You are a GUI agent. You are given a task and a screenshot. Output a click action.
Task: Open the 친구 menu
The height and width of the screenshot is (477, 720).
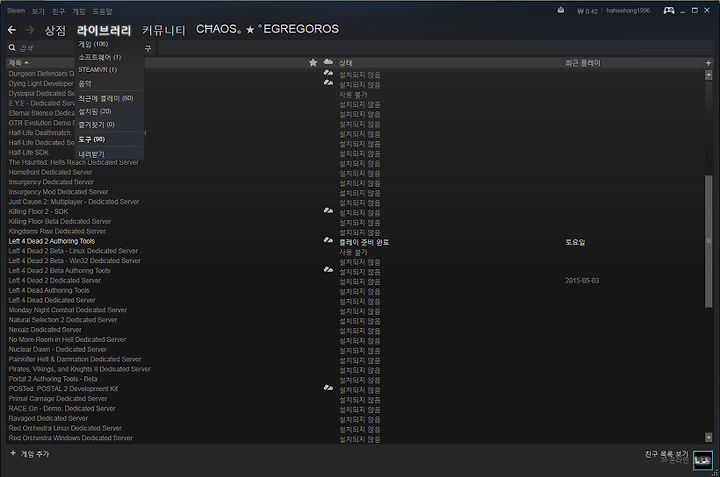point(59,11)
